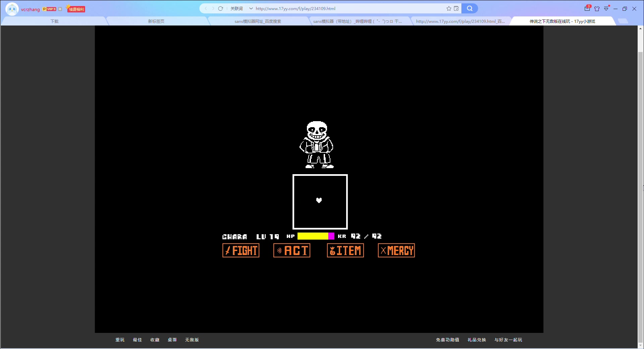Switch to the 234109.html 百度 tab
This screenshot has height=349, width=644.
coord(460,21)
